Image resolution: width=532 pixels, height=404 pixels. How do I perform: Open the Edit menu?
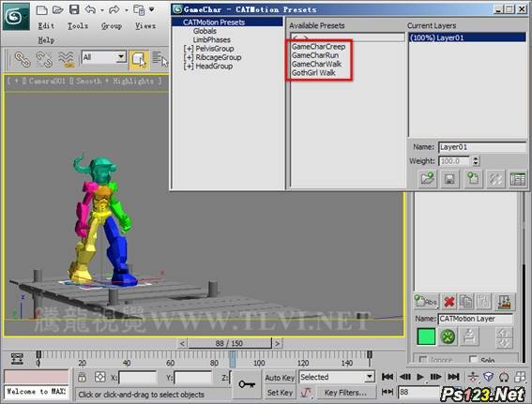tap(46, 25)
